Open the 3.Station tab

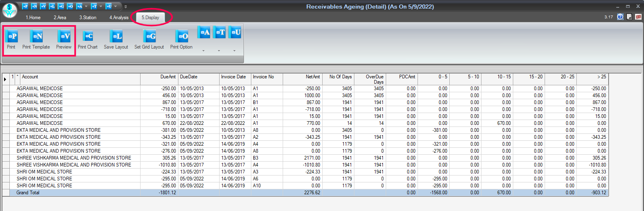coord(88,18)
